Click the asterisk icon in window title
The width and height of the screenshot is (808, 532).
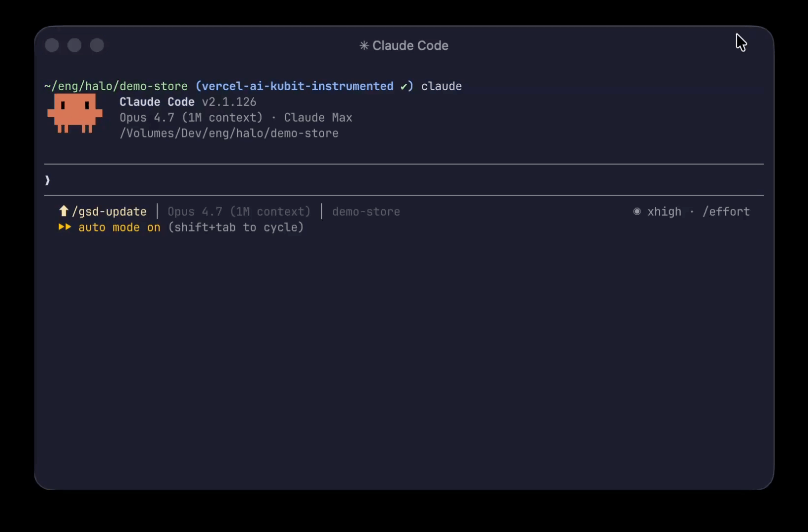(x=364, y=46)
